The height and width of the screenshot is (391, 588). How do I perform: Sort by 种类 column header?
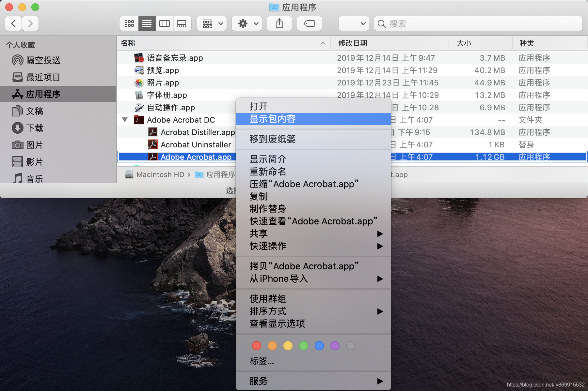(550, 43)
